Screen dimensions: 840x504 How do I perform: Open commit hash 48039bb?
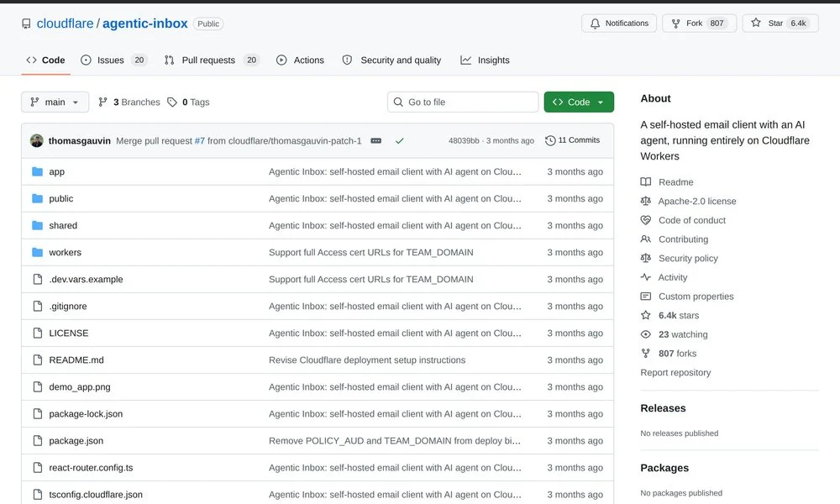coord(464,140)
